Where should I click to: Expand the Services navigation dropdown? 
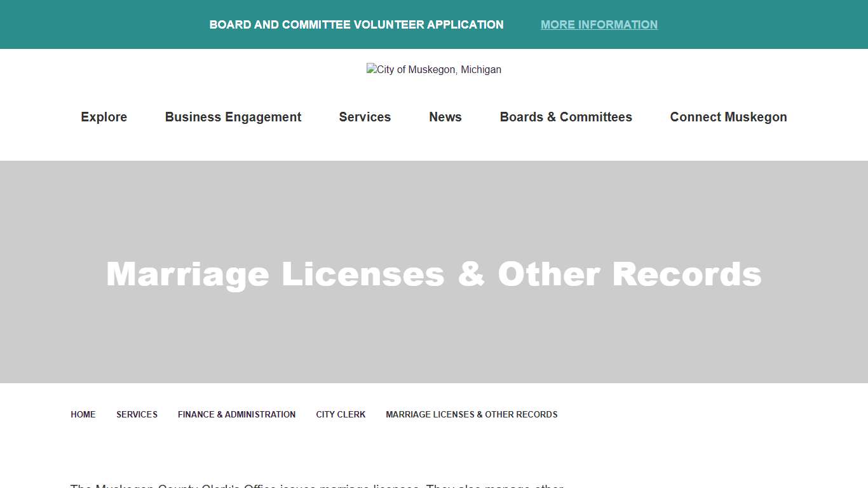click(365, 117)
